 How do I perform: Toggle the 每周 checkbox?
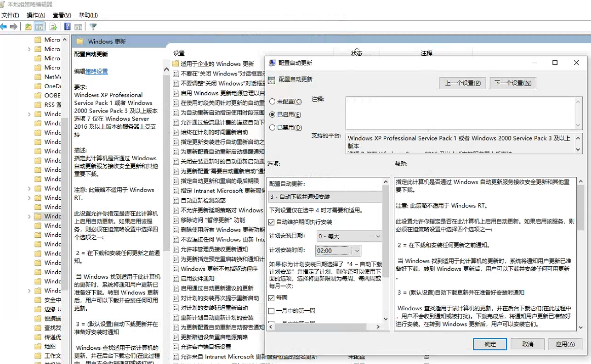(272, 298)
